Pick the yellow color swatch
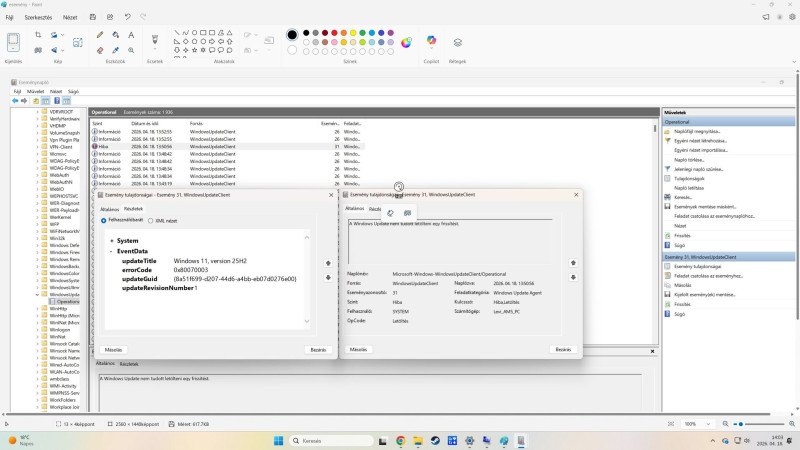 point(353,33)
